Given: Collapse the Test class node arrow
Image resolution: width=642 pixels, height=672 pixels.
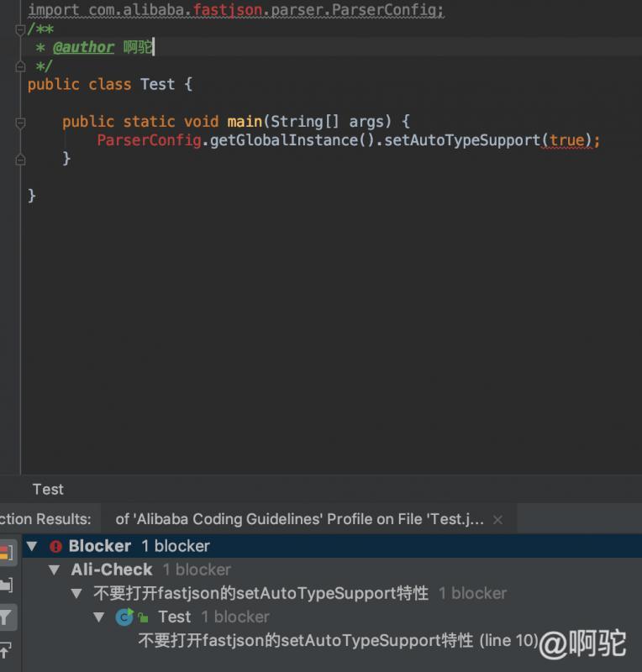Looking at the screenshot, I should click(99, 617).
